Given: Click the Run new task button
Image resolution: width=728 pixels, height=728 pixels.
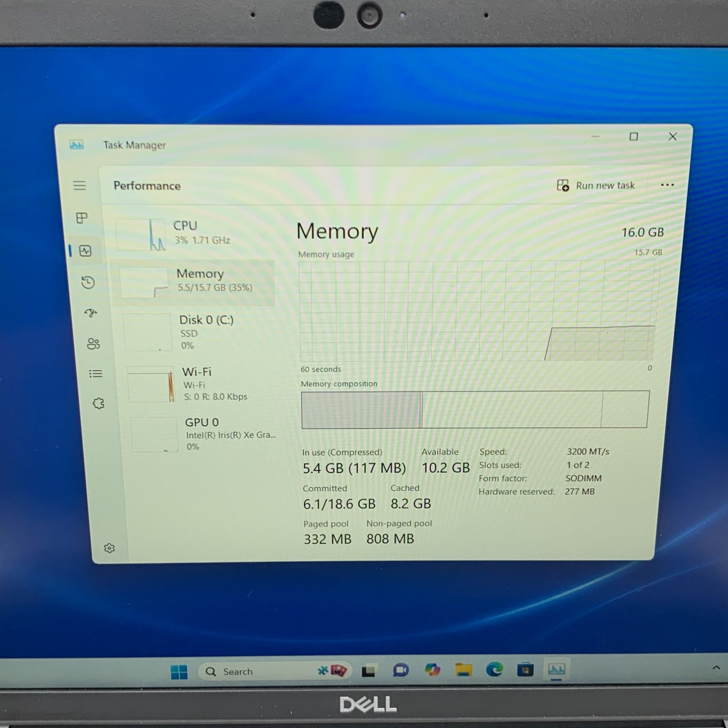Looking at the screenshot, I should [596, 185].
